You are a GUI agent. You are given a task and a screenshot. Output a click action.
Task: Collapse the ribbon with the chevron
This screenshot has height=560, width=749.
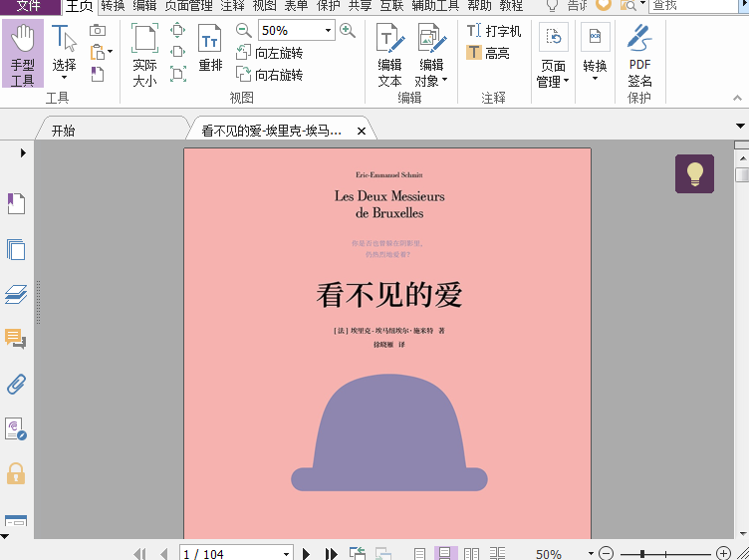[x=737, y=98]
